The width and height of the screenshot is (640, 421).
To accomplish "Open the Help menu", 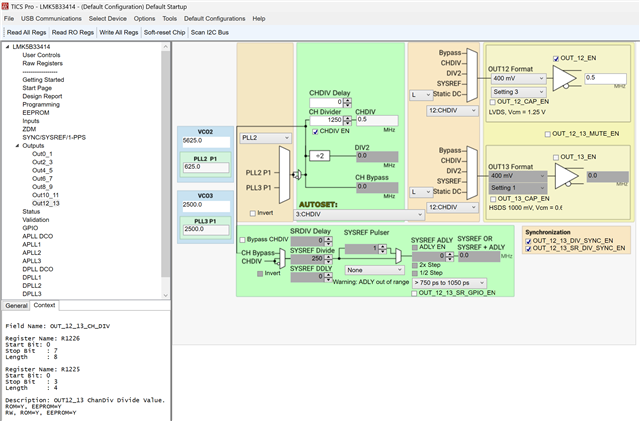I will [259, 19].
